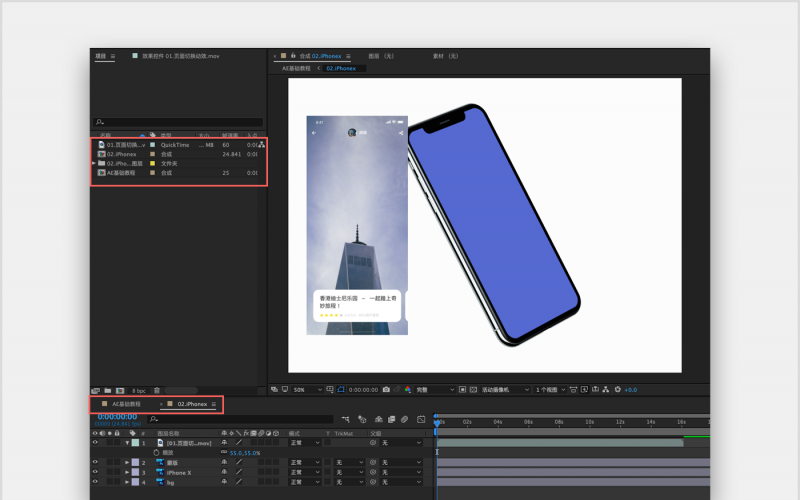Viewport: 800px width, 500px height.
Task: Open the RGB channel display icon
Action: [408, 389]
